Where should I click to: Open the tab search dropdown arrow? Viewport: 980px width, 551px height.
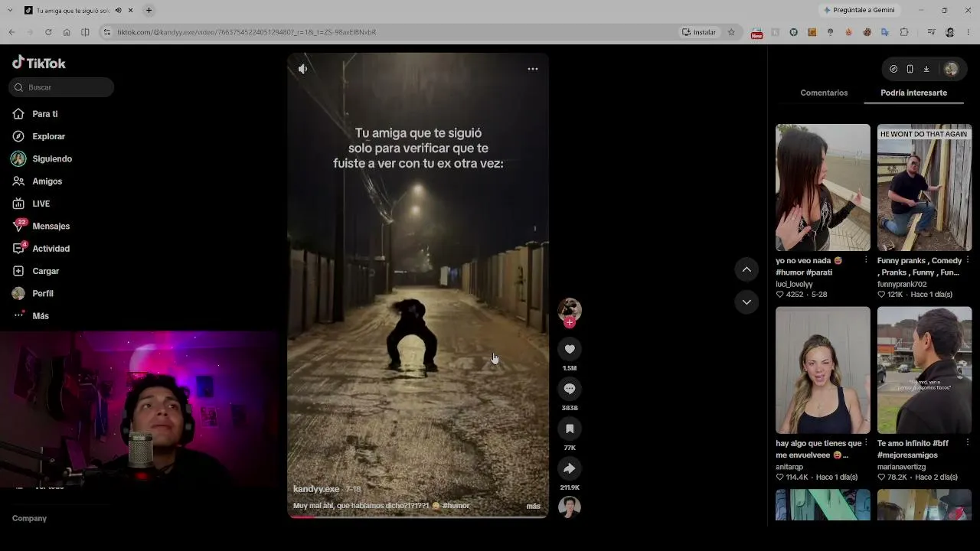(x=9, y=10)
